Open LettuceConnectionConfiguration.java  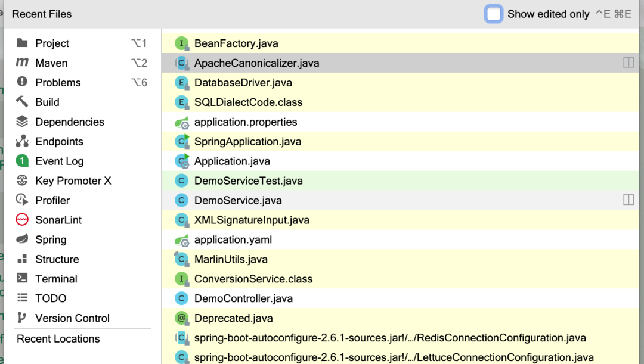click(401, 356)
